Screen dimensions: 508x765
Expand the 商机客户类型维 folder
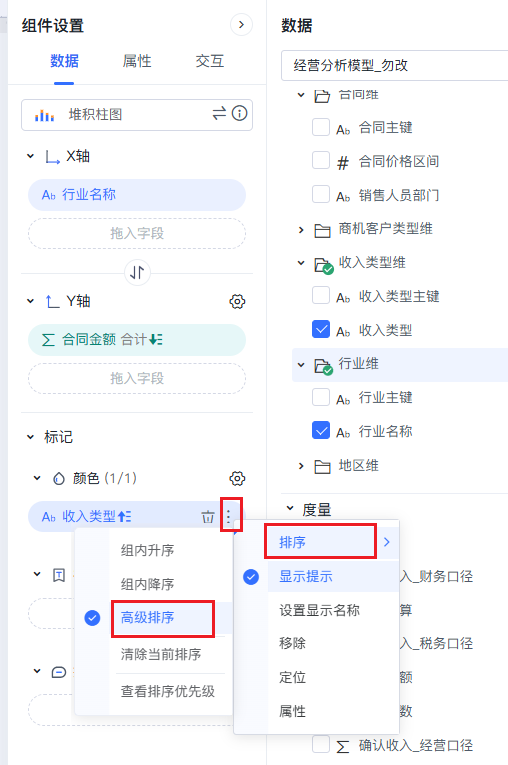coord(301,229)
